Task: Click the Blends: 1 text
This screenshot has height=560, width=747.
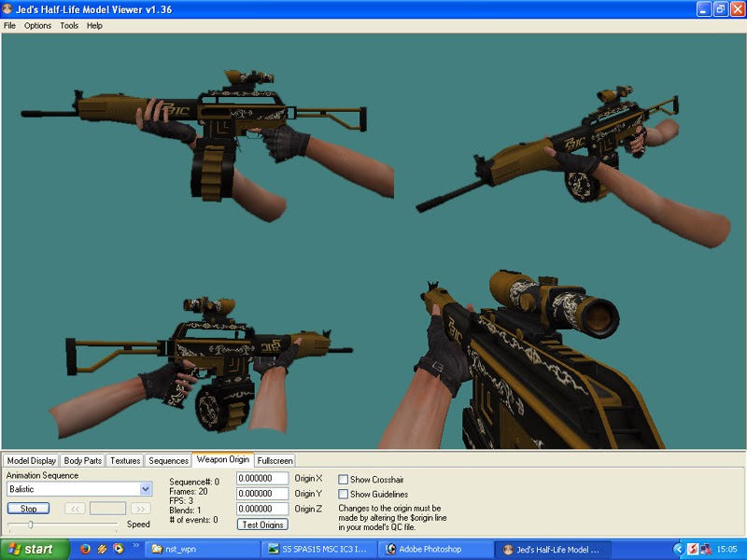Action: coord(185,511)
